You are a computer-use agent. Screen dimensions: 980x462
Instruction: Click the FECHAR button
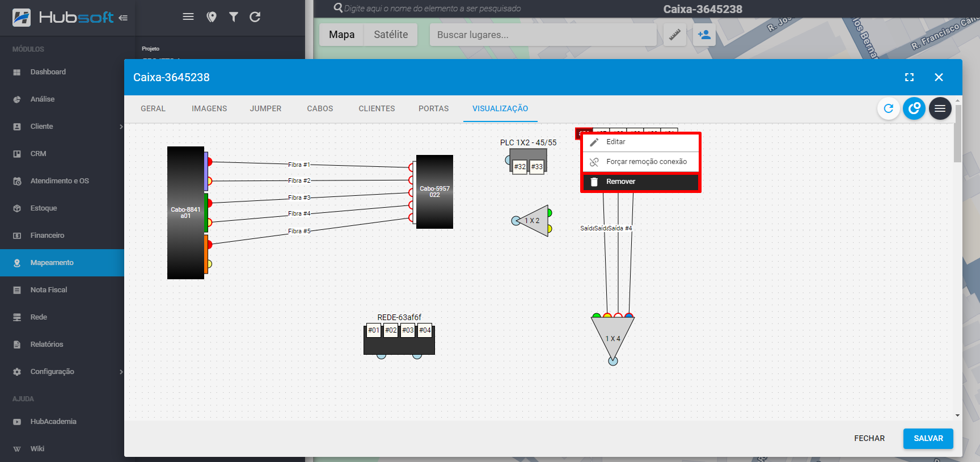869,438
